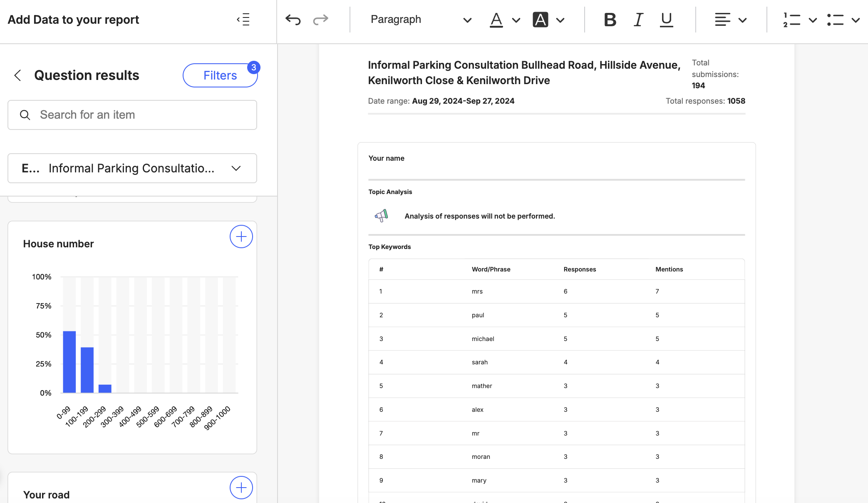Viewport: 868px width, 503px height.
Task: Collapse the Add Data side panel
Action: pos(243,20)
